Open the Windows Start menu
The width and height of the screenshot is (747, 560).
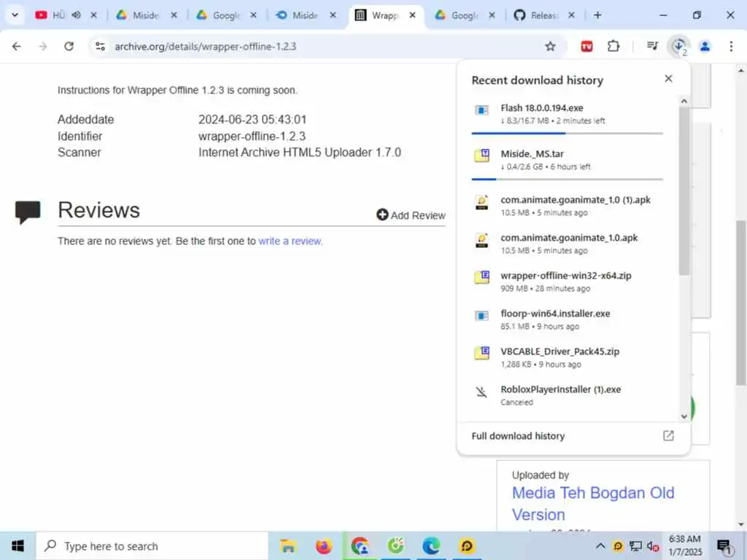(x=18, y=545)
